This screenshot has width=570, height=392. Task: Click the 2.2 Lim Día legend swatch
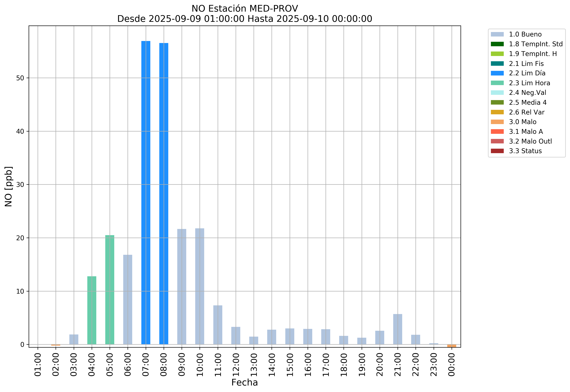point(497,73)
